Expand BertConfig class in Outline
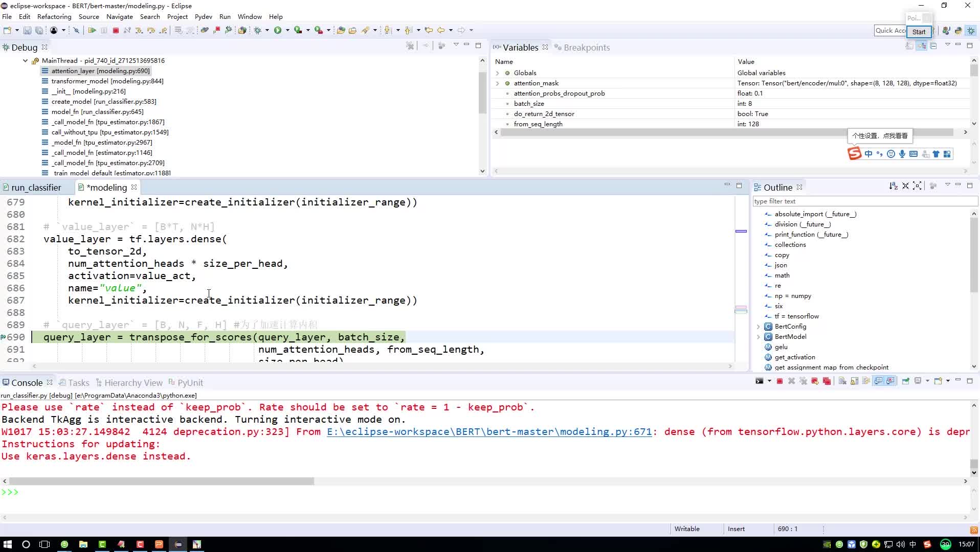This screenshot has width=980, height=552. pos(759,327)
